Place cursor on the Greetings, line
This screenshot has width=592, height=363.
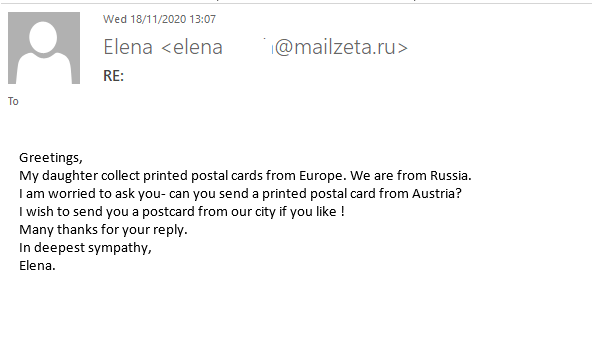click(x=51, y=158)
